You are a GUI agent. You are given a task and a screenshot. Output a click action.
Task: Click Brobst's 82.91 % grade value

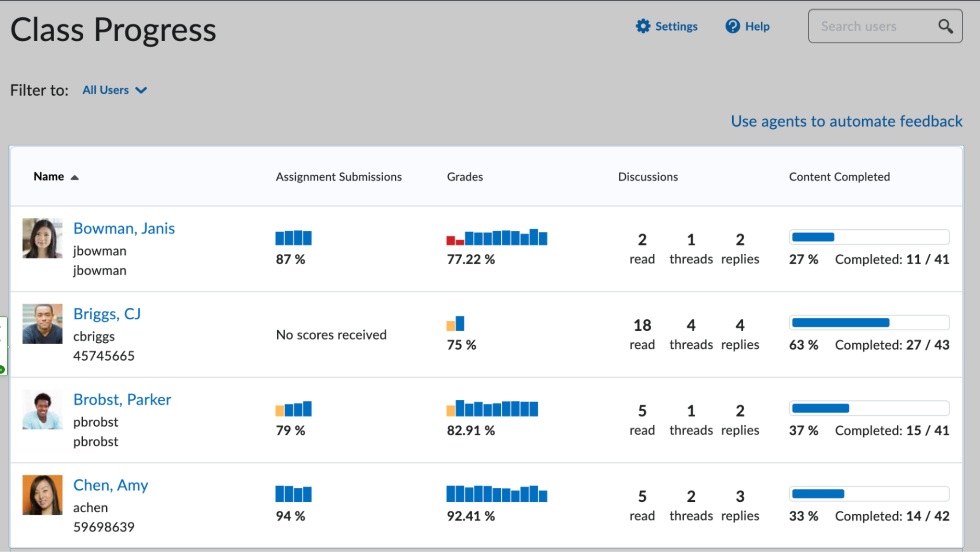click(471, 430)
